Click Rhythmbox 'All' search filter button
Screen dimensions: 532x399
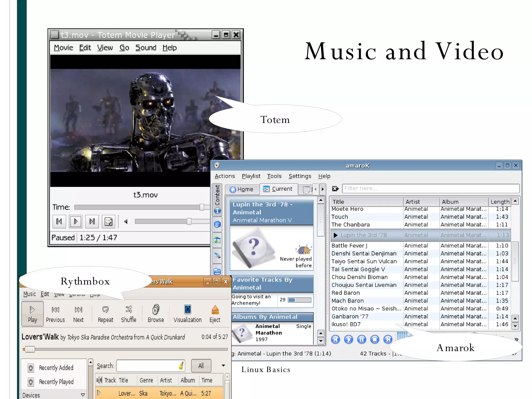(201, 366)
